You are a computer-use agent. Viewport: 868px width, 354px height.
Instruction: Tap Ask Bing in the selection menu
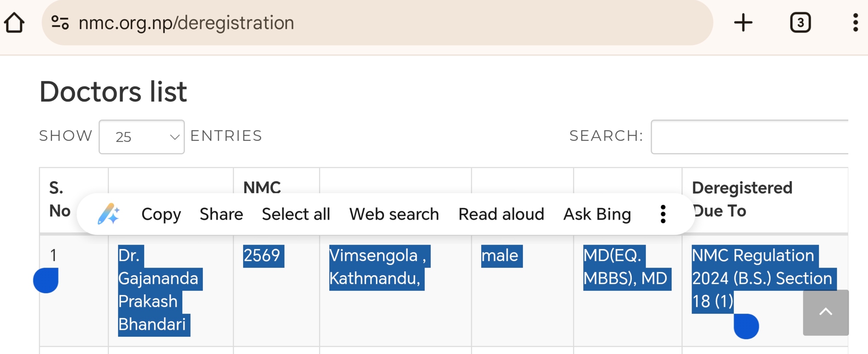[597, 214]
